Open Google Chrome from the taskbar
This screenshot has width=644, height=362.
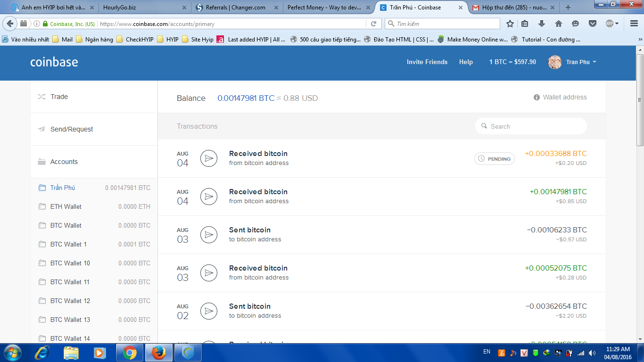click(129, 353)
